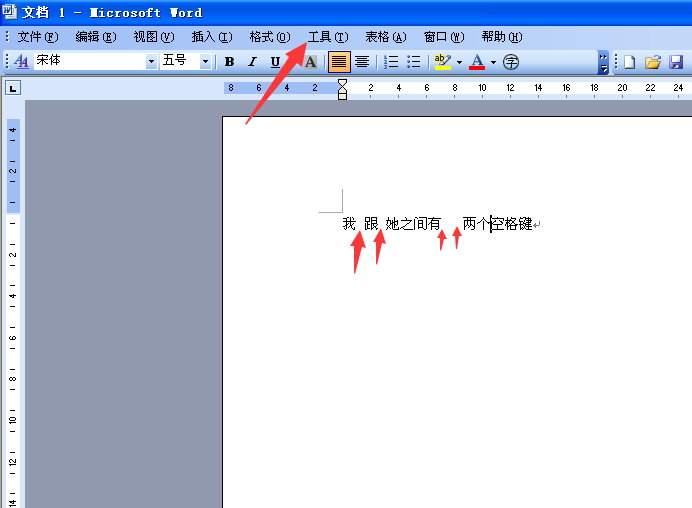
Task: Apply bulleted list formatting
Action: [414, 62]
